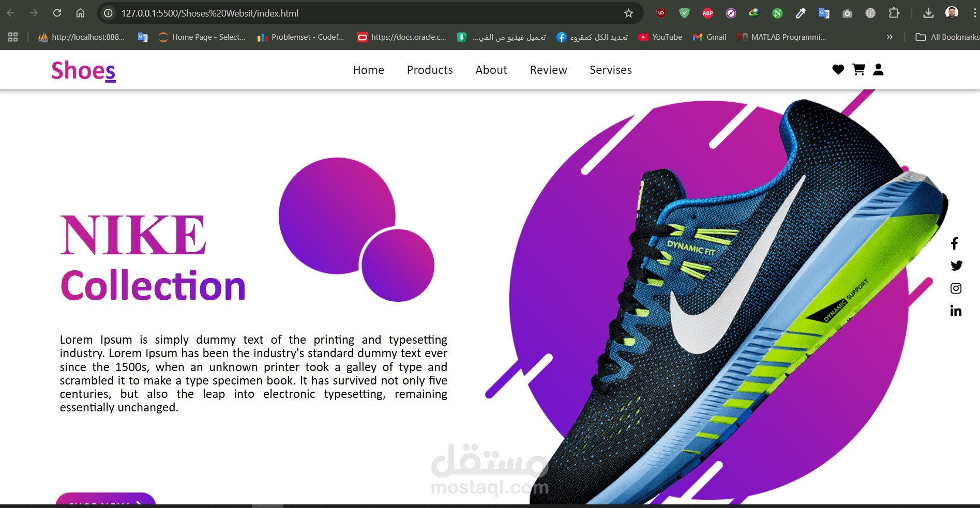Viewport: 980px width, 508px height.
Task: Open the browser downloads icon
Action: click(928, 13)
